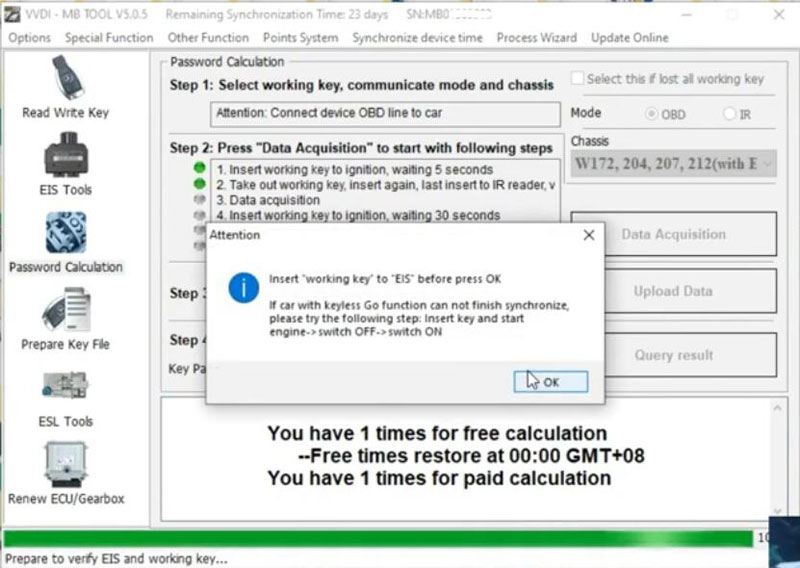The height and width of the screenshot is (568, 800).
Task: Click step '2. Take out working key' row
Action: (386, 185)
